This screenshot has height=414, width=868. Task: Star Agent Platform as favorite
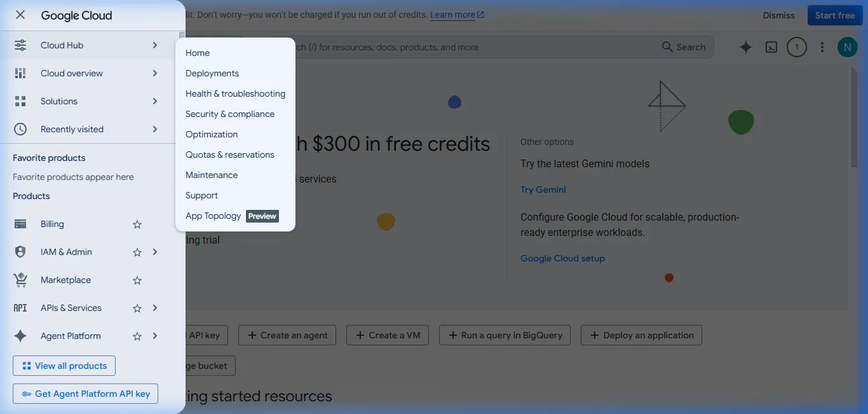pos(137,336)
